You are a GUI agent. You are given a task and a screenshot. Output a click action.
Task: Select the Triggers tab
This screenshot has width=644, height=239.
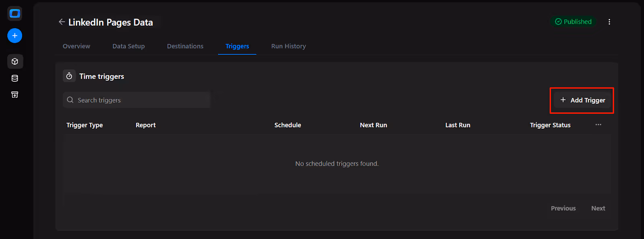point(237,46)
